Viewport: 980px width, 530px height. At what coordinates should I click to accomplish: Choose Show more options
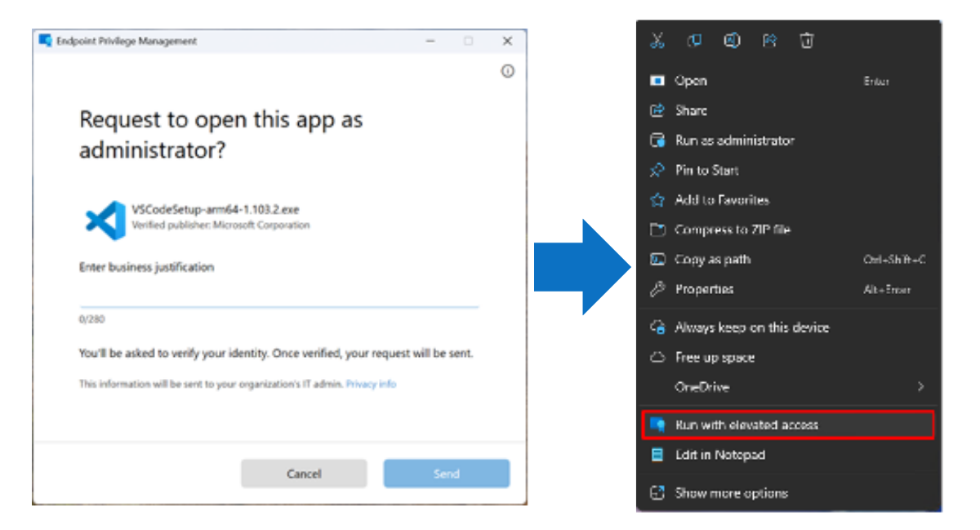788,493
